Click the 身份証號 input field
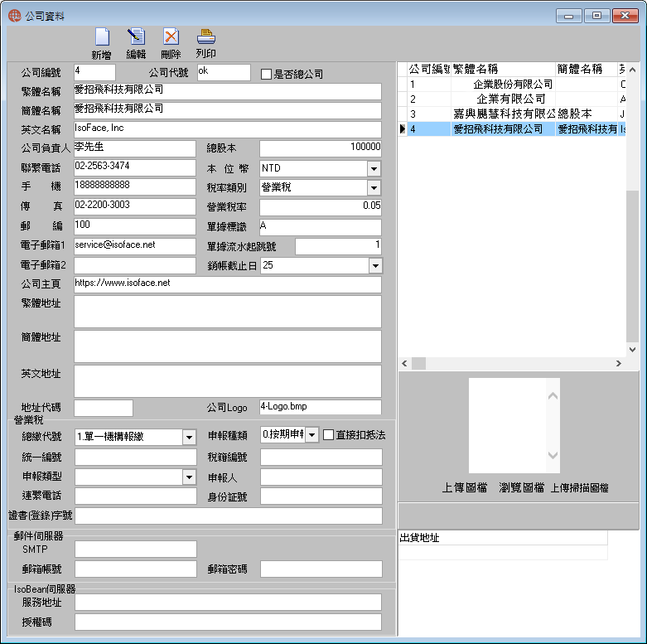Image resolution: width=647 pixels, height=644 pixels. coord(321,496)
